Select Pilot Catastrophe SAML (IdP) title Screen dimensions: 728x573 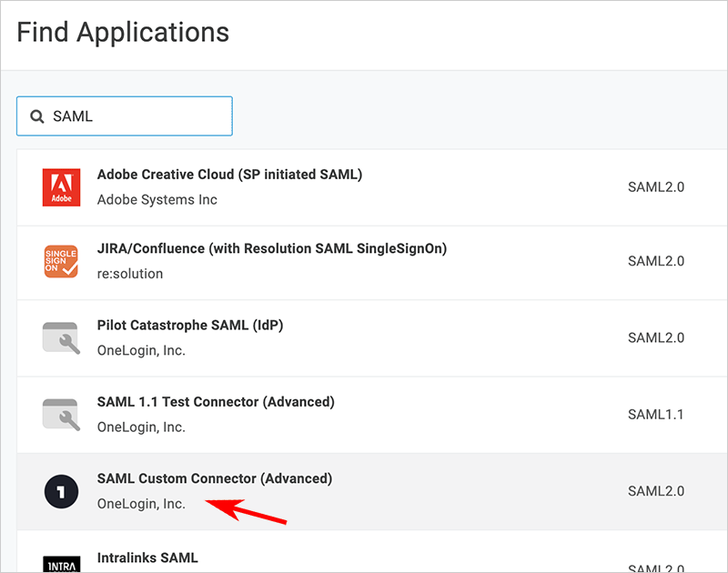tap(190, 326)
